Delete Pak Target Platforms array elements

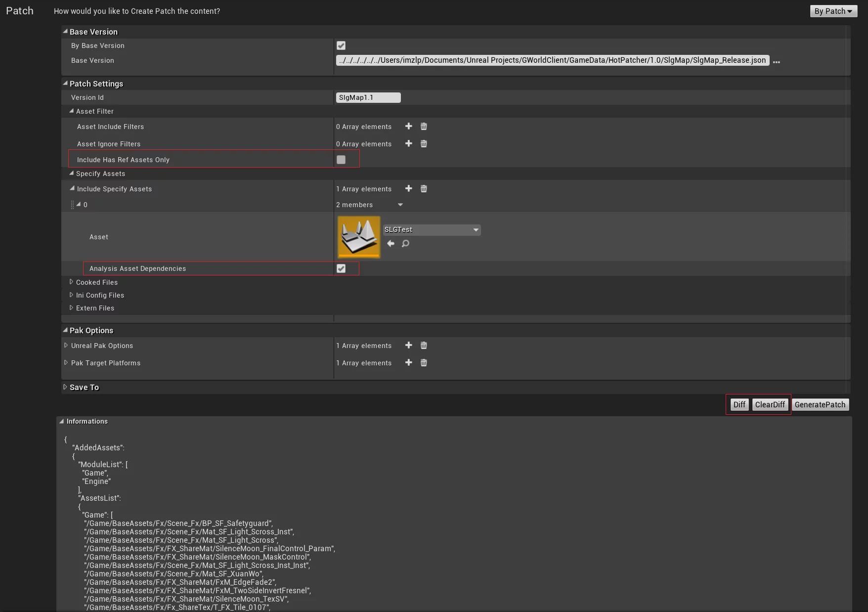tap(424, 363)
